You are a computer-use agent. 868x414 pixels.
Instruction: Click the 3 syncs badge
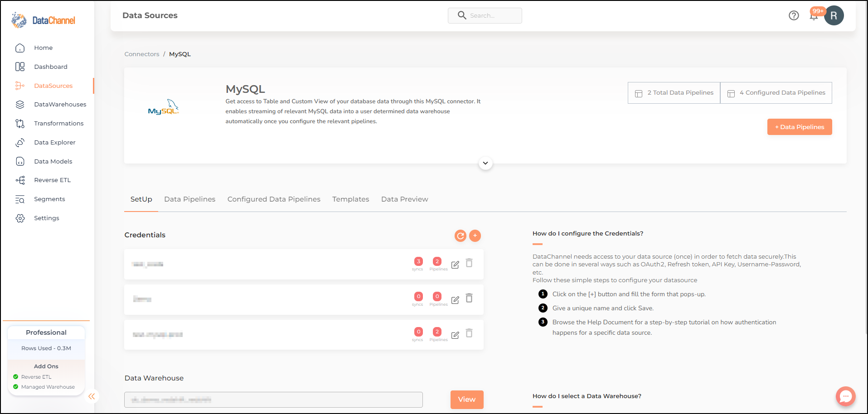point(418,261)
